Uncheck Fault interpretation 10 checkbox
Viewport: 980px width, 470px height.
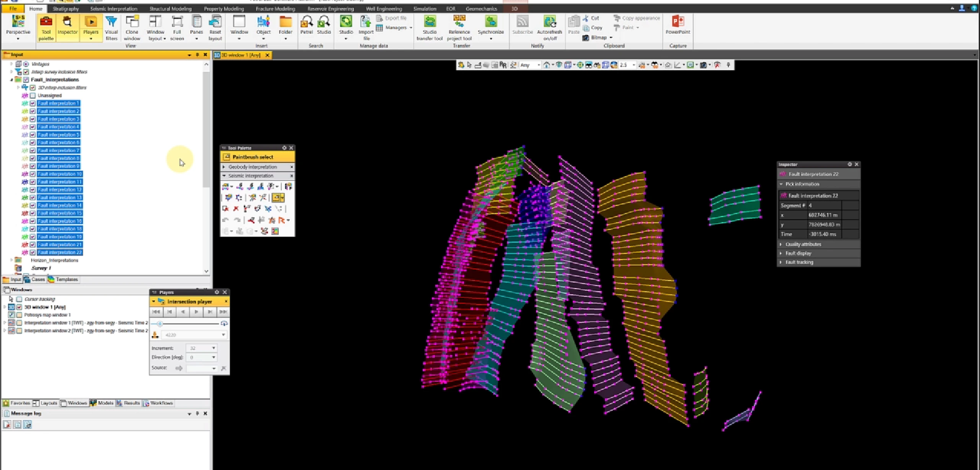click(x=33, y=174)
